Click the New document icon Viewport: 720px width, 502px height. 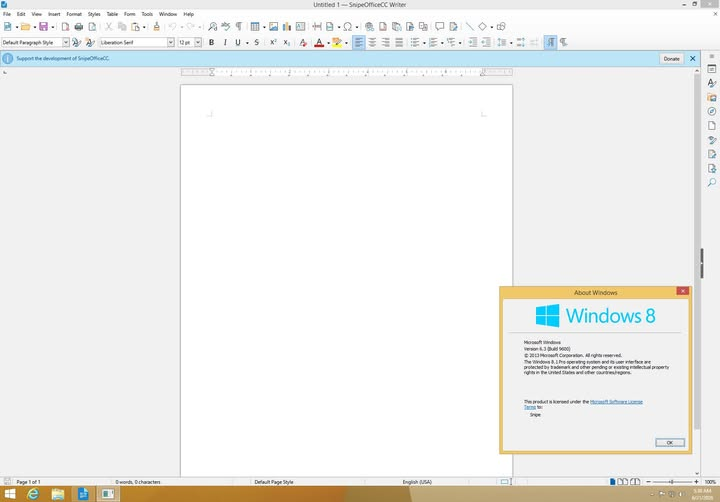8,27
